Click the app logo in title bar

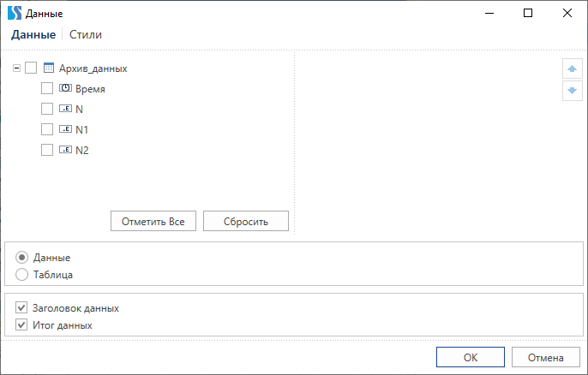14,14
